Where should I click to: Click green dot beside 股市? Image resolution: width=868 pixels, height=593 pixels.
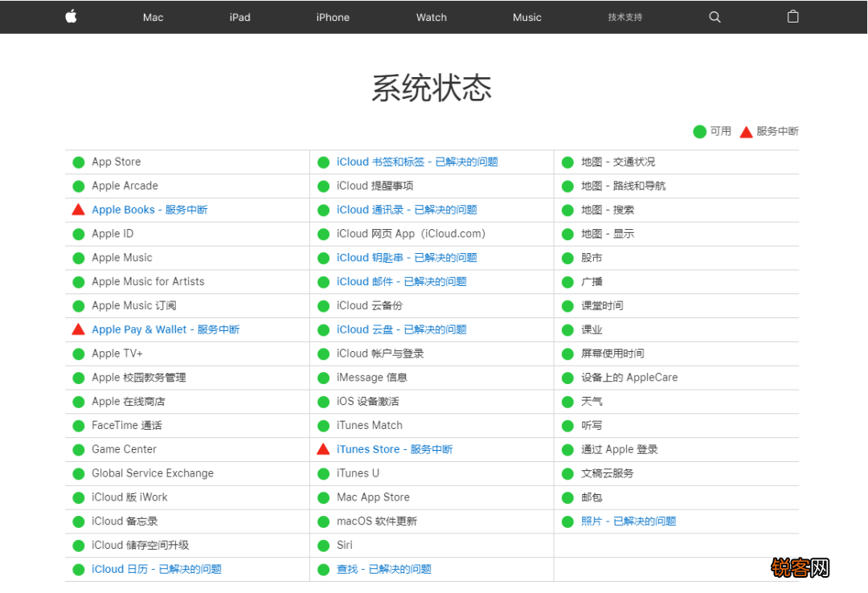tap(567, 258)
